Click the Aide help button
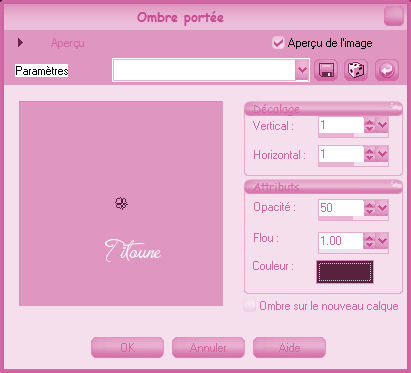The height and width of the screenshot is (373, 411). pyautogui.click(x=289, y=347)
